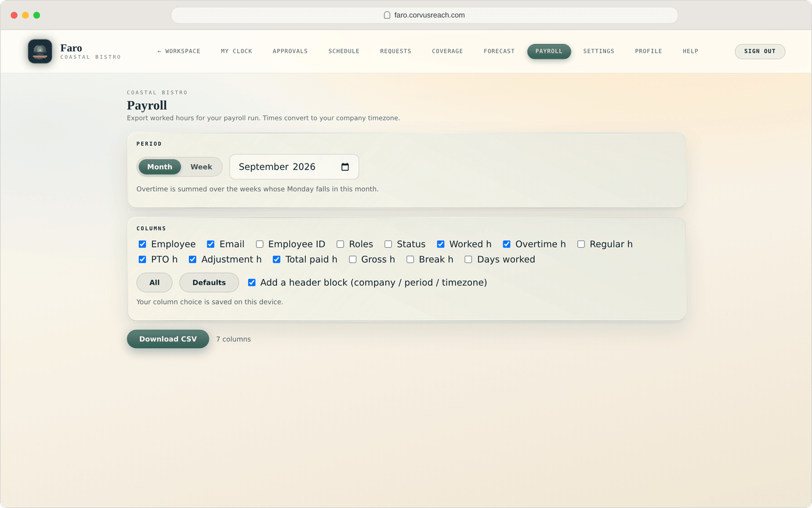This screenshot has width=812, height=508.
Task: Open the calendar picker icon in month field
Action: (345, 167)
